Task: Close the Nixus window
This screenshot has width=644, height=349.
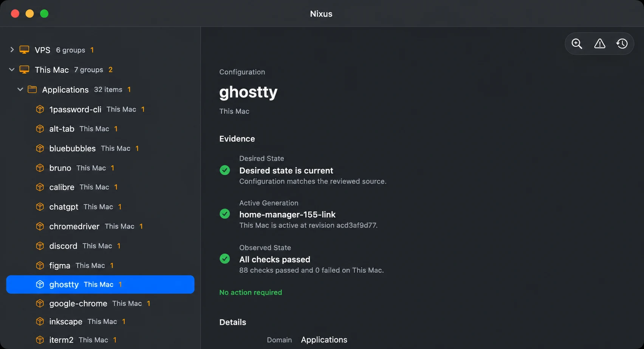Action: pos(15,14)
